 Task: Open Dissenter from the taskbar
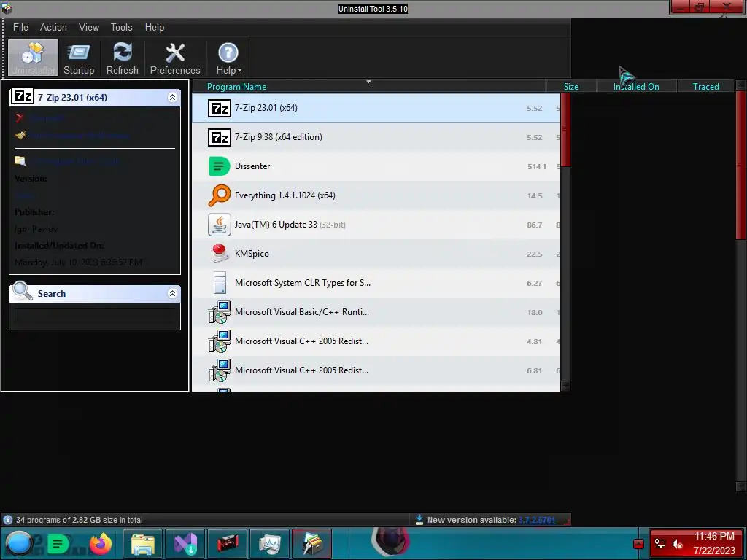pyautogui.click(x=58, y=543)
